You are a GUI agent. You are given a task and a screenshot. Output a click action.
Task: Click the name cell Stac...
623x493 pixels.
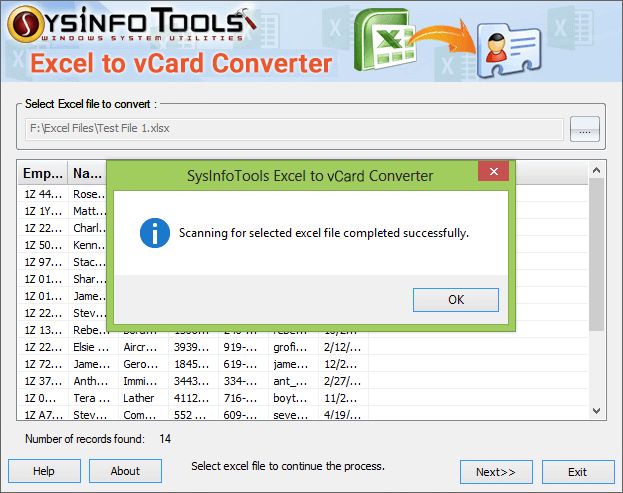coord(88,262)
